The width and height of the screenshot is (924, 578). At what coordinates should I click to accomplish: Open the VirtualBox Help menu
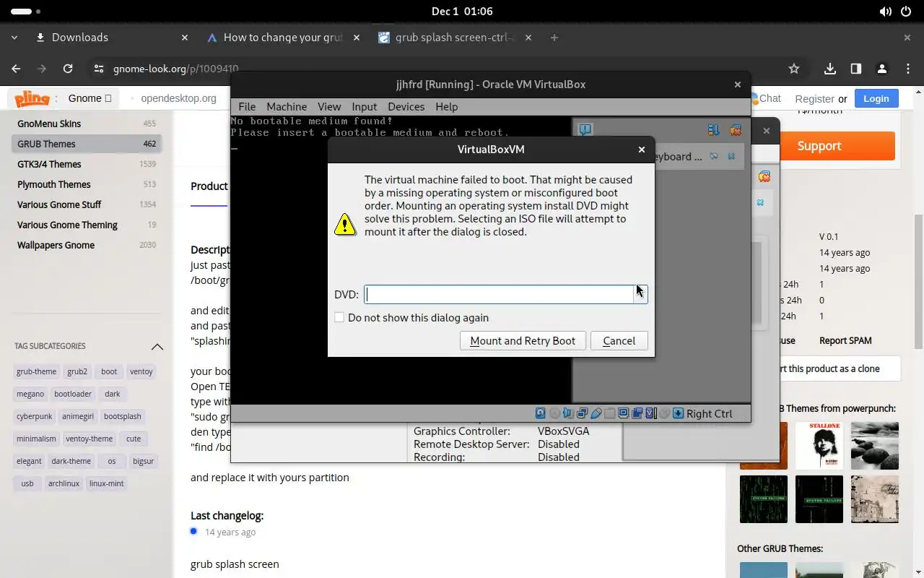[447, 106]
